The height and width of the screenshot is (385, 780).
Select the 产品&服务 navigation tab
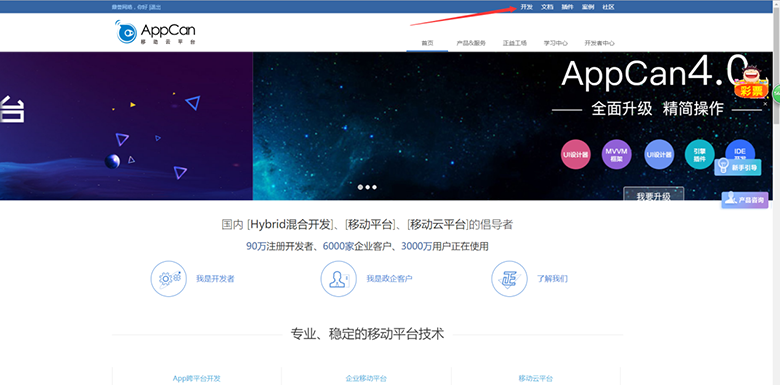click(471, 43)
